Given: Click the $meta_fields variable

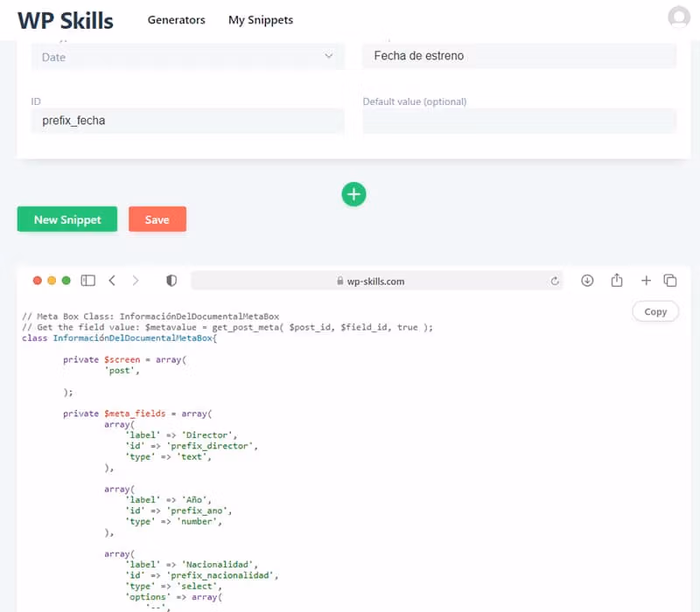Looking at the screenshot, I should click(135, 414).
